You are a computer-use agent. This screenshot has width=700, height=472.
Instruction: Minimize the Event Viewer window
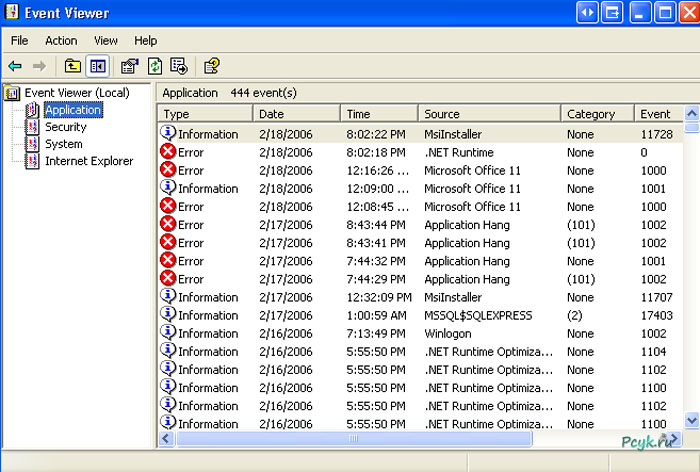640,12
